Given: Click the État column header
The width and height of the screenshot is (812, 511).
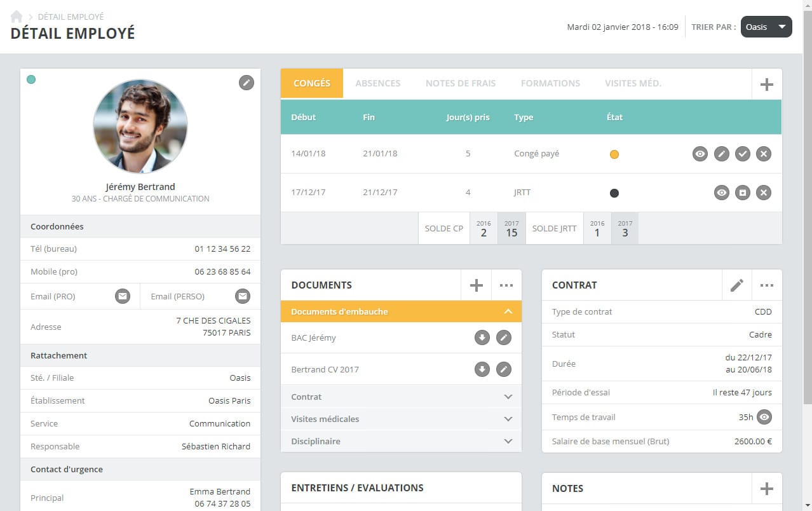Looking at the screenshot, I should click(x=614, y=117).
